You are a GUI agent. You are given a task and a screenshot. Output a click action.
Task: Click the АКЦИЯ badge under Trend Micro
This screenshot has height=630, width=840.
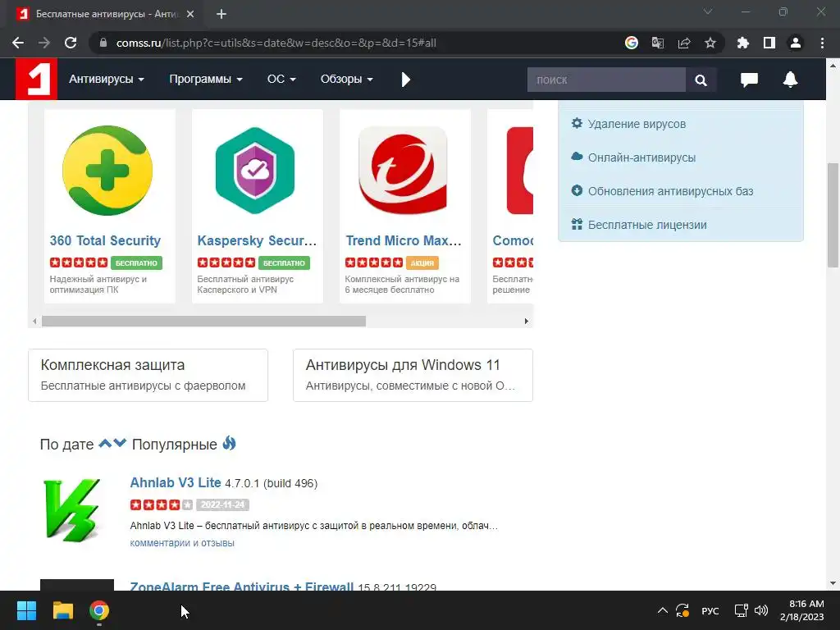pyautogui.click(x=422, y=263)
